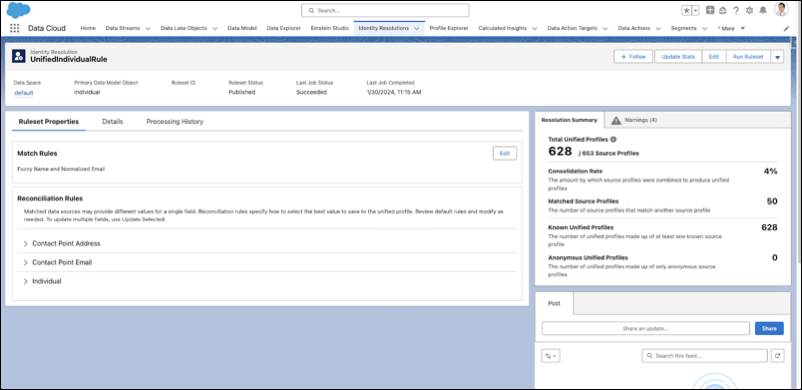
Task: Refresh the feed
Action: point(777,356)
